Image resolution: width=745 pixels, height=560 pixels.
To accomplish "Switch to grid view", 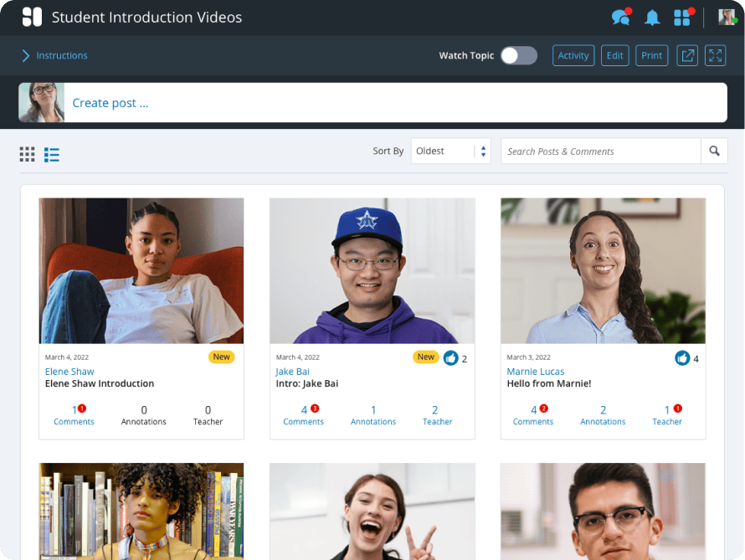I will [27, 154].
